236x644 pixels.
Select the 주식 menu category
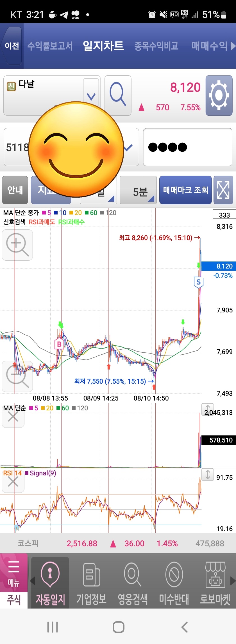click(14, 600)
